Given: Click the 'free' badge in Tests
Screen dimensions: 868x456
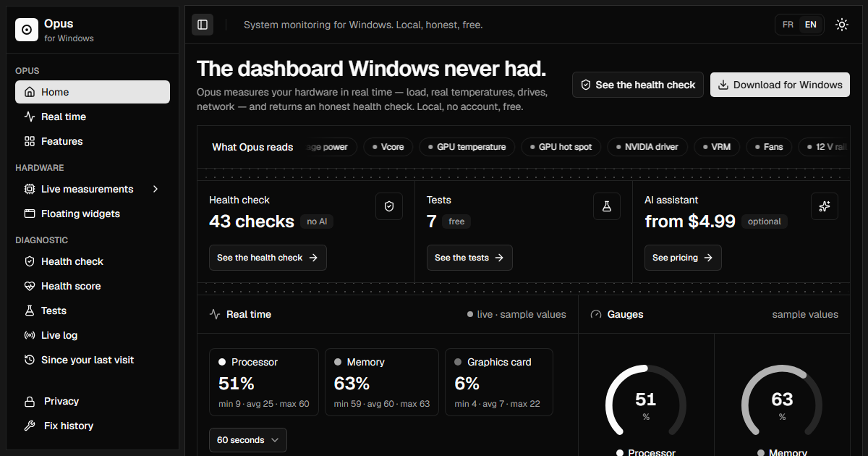Looking at the screenshot, I should (x=456, y=221).
